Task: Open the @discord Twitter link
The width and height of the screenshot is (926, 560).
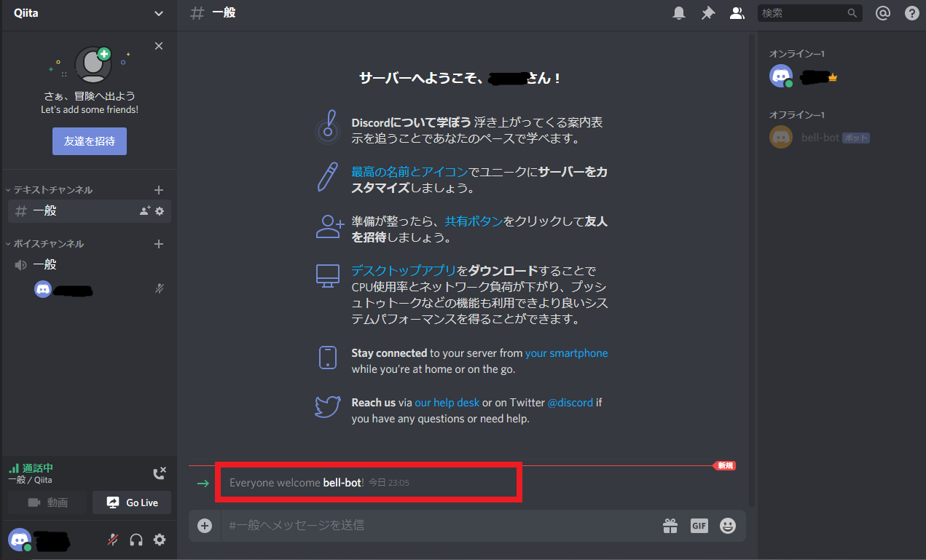Action: [x=570, y=403]
